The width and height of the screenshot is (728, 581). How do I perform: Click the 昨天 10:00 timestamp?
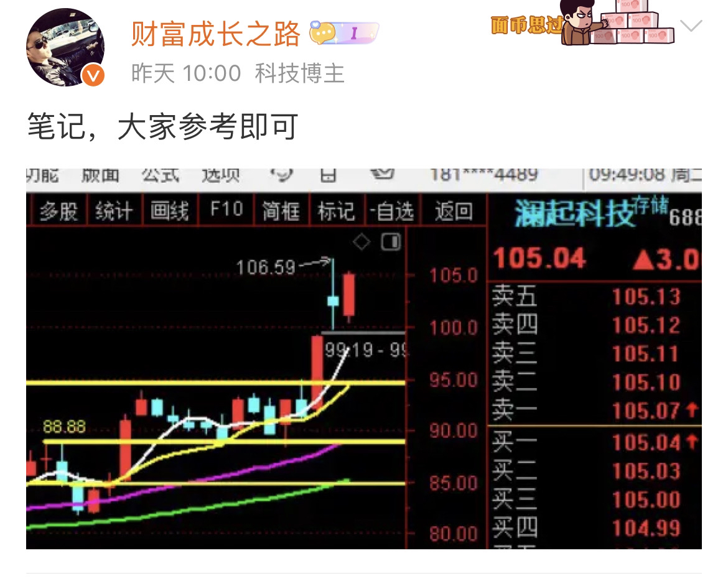186,73
